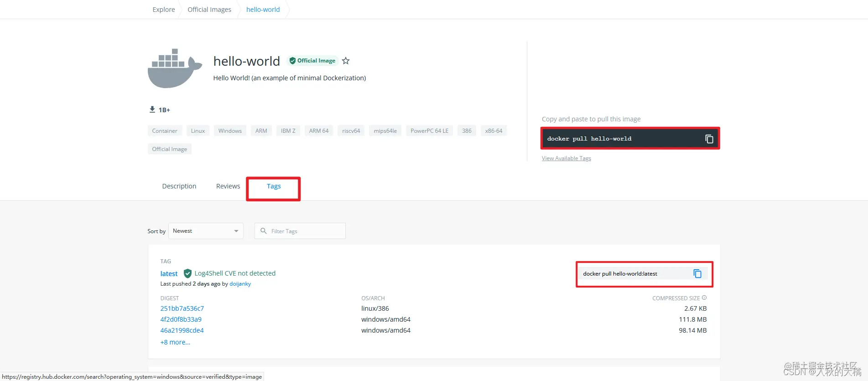Click the docker pull hello-world command text
The width and height of the screenshot is (868, 381).
pos(589,139)
